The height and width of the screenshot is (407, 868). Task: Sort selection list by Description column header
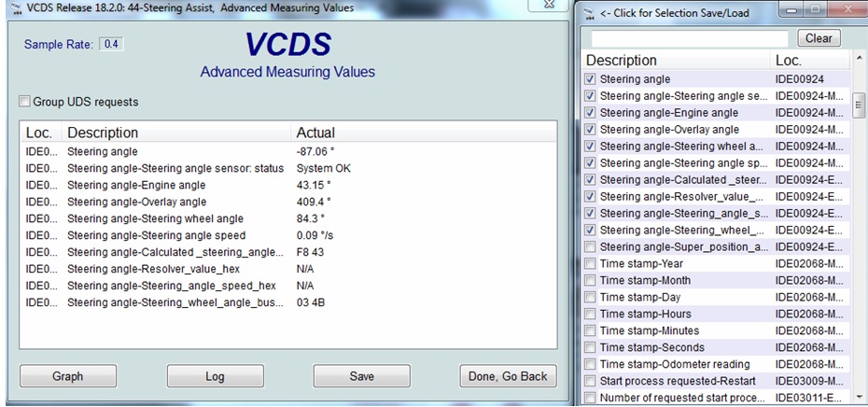[x=677, y=61]
